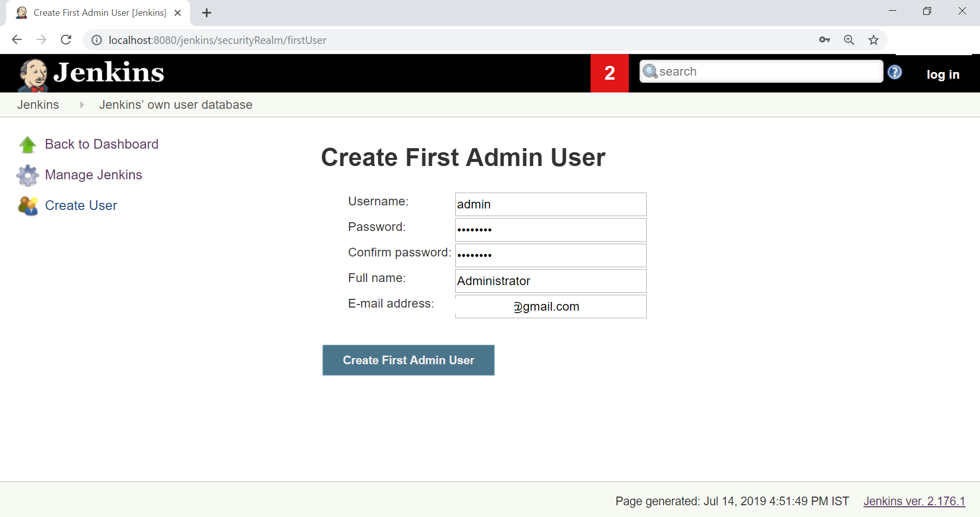980x517 pixels.
Task: Focus the Username input field
Action: [x=551, y=204]
